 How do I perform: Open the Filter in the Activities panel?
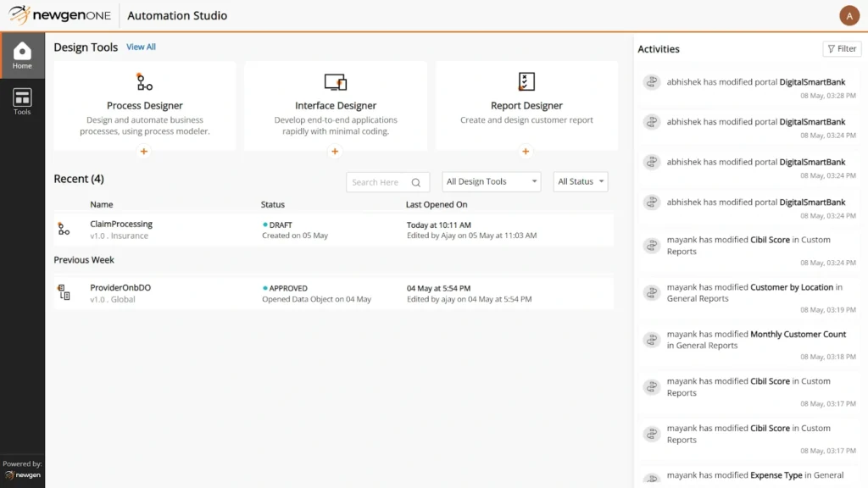(841, 48)
